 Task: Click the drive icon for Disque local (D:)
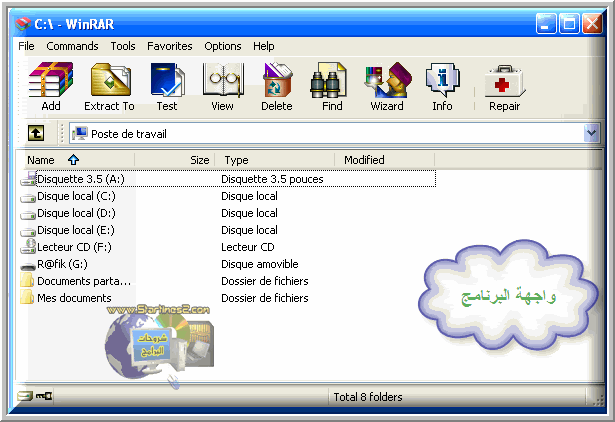coord(28,214)
